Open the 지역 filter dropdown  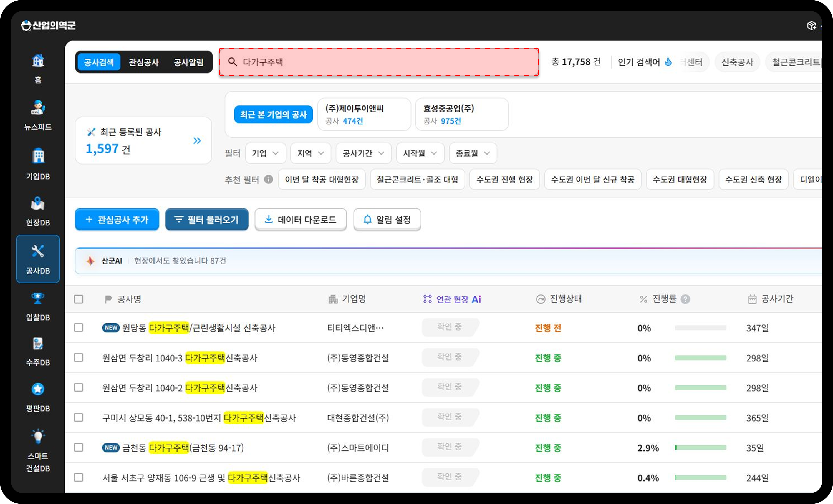tap(311, 153)
